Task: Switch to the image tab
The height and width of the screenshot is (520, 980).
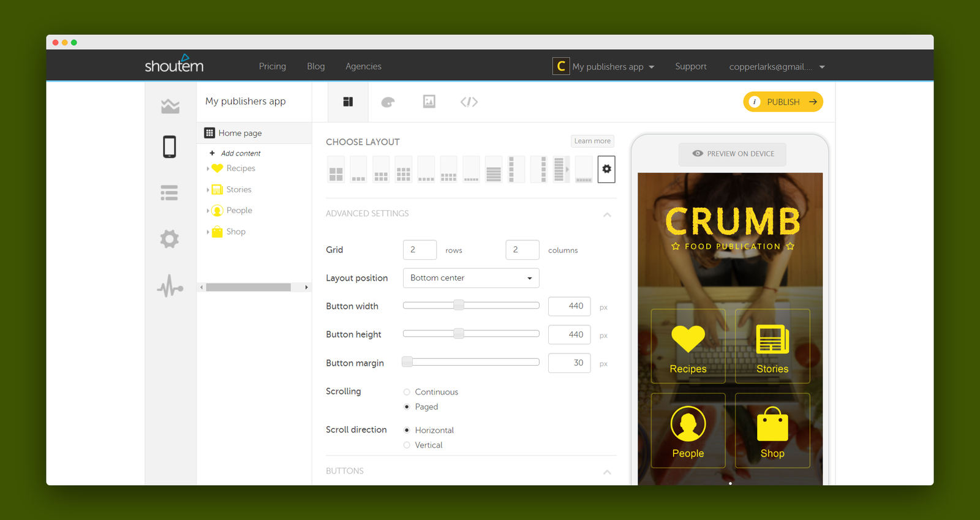Action: (429, 102)
